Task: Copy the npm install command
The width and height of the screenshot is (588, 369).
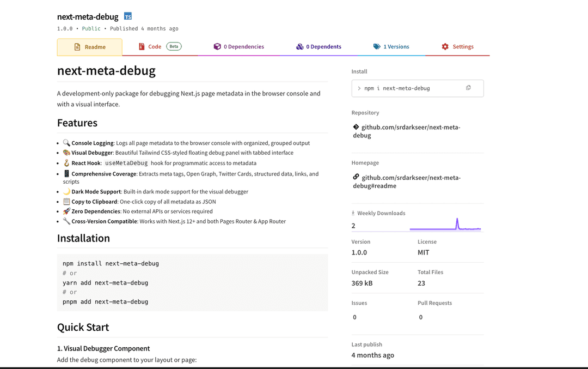Action: pos(468,88)
